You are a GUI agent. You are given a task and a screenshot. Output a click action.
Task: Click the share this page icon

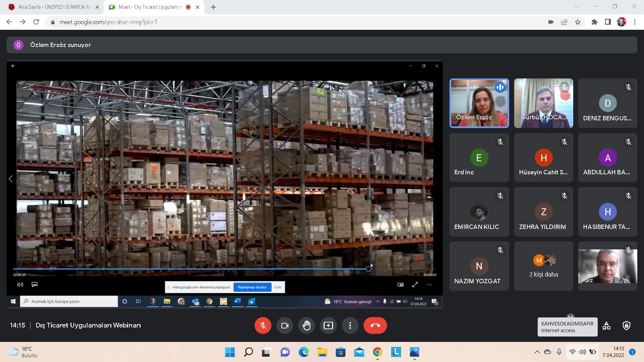[564, 22]
